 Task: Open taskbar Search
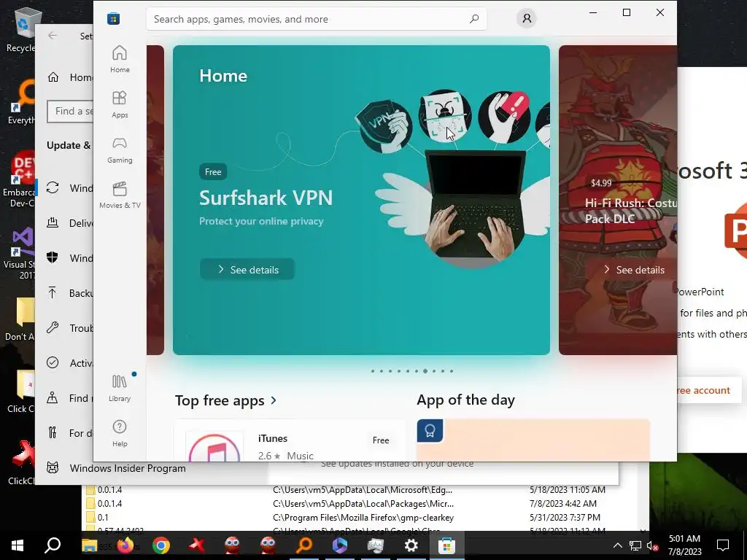pyautogui.click(x=53, y=545)
